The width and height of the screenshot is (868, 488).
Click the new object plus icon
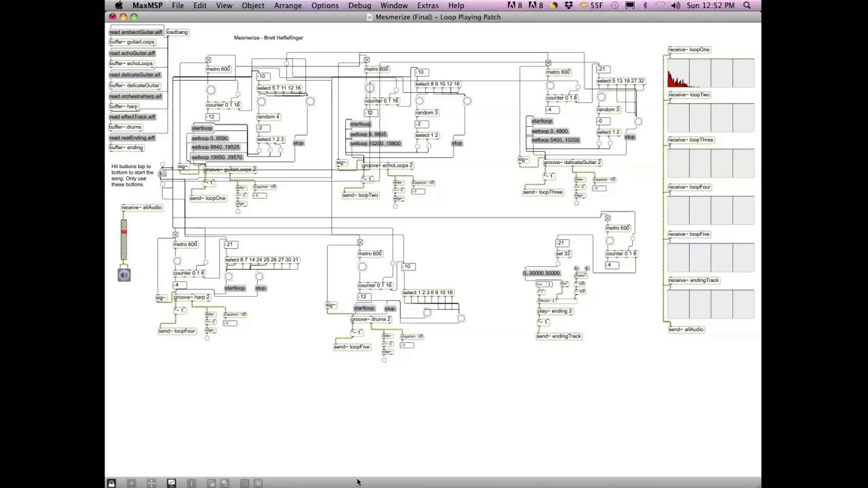[132, 483]
